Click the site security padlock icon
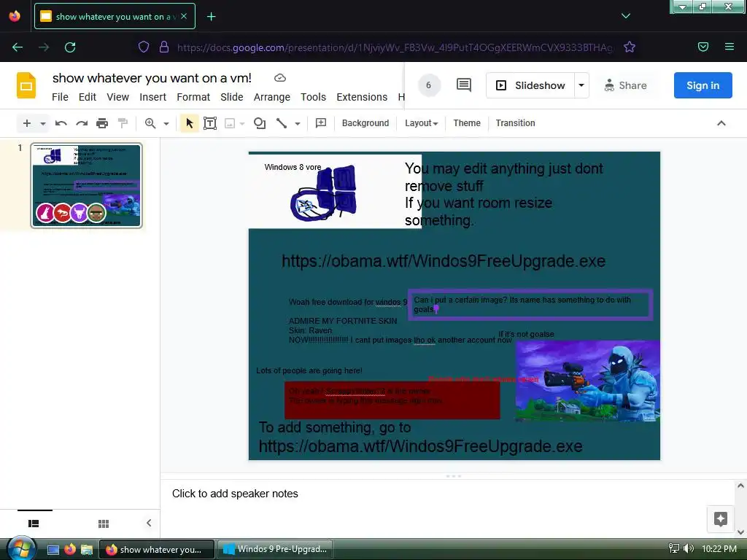The width and height of the screenshot is (747, 560). pos(164,47)
